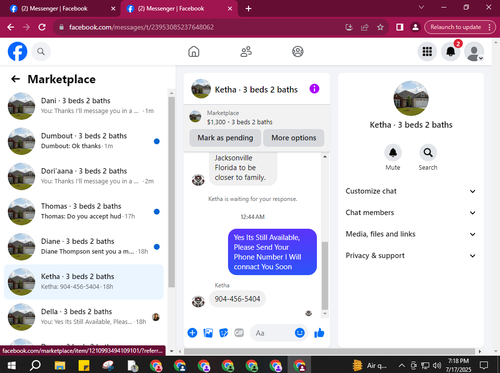Close the second Messenger tab
The image size is (500, 373).
[x=230, y=9]
